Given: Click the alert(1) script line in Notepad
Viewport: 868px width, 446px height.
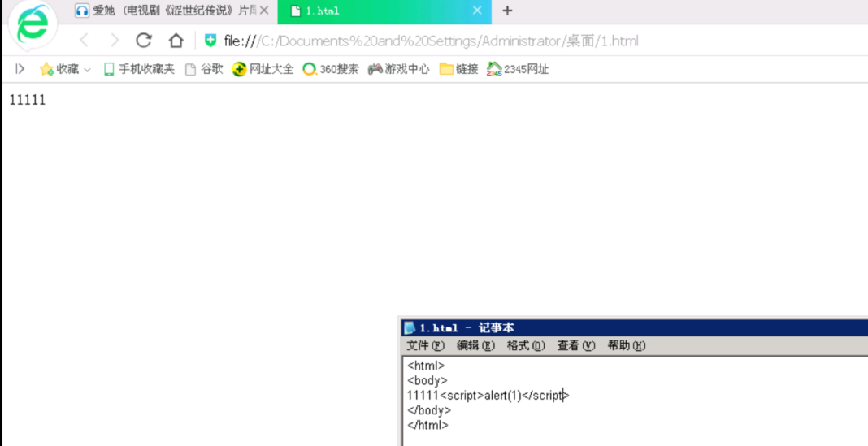Looking at the screenshot, I should [x=488, y=395].
